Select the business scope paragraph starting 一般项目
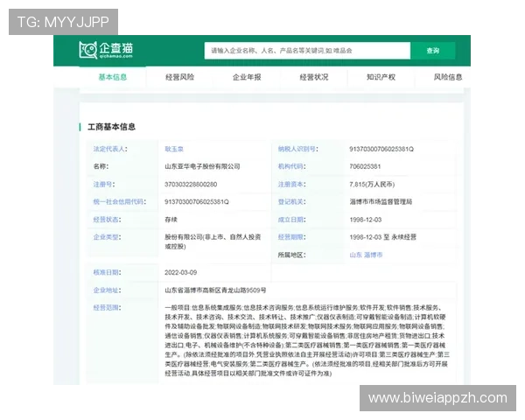The width and height of the screenshot is (525, 420). pos(307,340)
